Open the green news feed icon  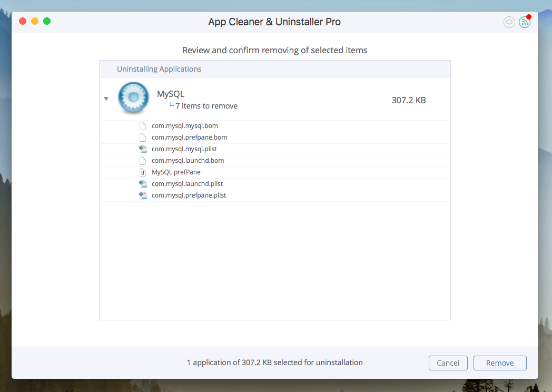524,22
